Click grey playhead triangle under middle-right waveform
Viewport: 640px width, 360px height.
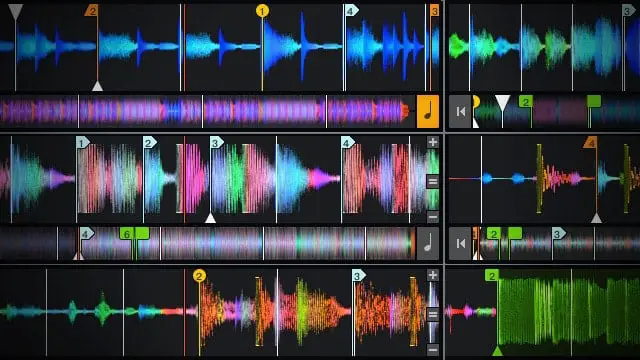[596, 218]
